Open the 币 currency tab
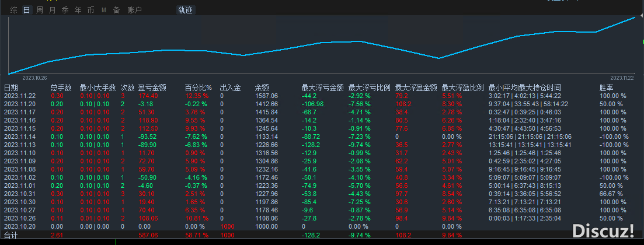 coord(90,10)
